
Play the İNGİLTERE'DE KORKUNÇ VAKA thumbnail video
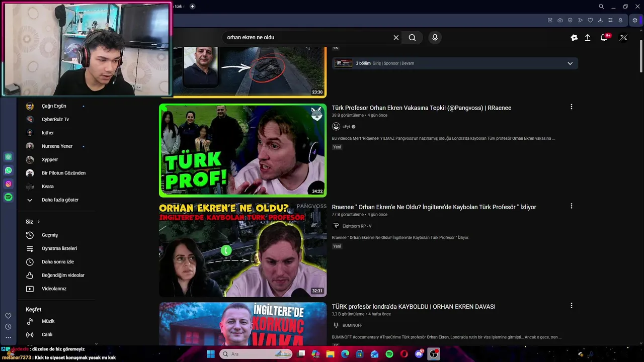(x=243, y=324)
